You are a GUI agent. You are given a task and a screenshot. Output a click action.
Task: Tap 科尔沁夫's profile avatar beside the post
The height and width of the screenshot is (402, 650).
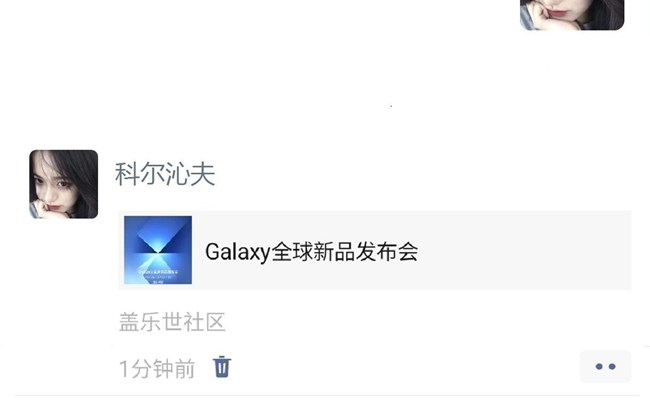pyautogui.click(x=64, y=184)
